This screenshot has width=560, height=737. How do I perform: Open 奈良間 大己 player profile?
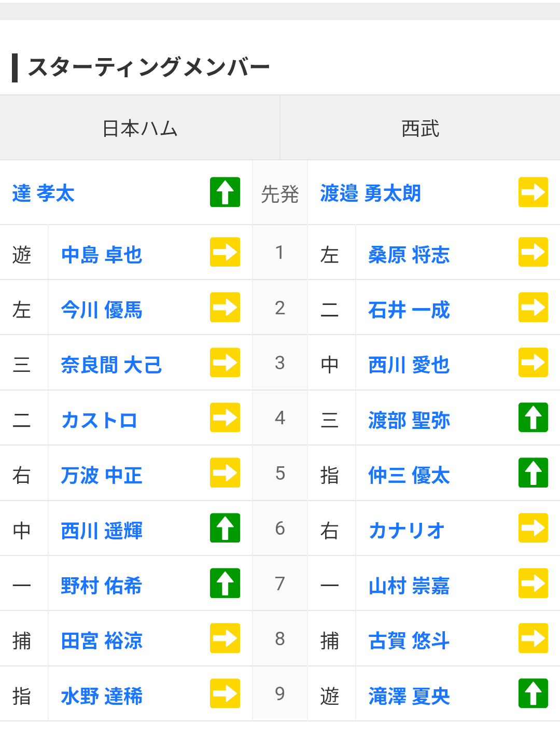pos(111,365)
